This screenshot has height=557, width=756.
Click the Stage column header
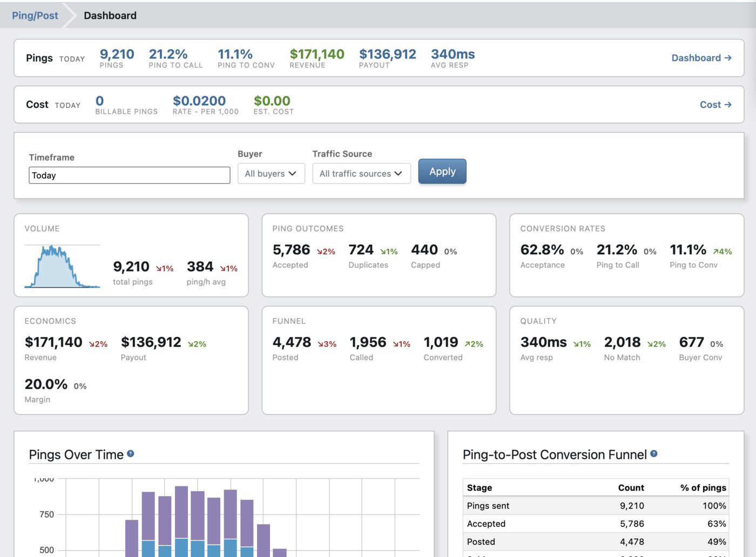click(x=480, y=487)
